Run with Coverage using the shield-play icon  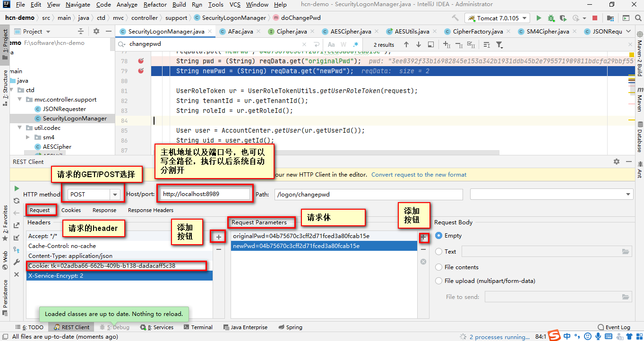coord(563,18)
